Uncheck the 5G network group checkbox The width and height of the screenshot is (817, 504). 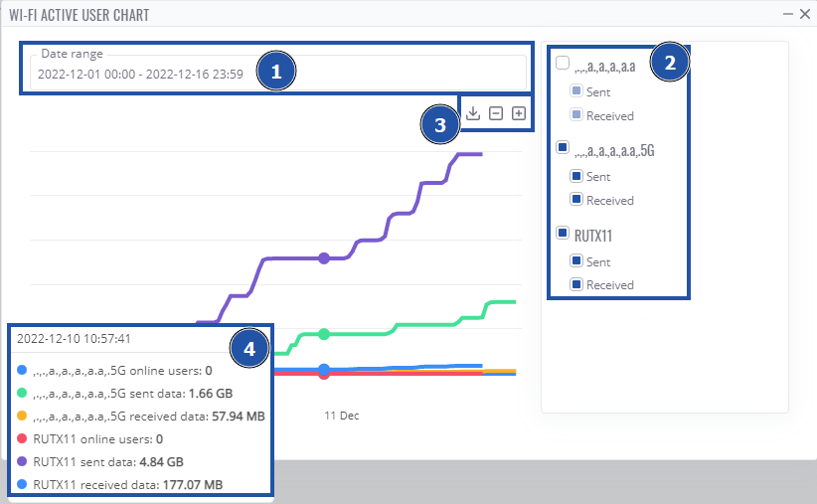point(563,149)
